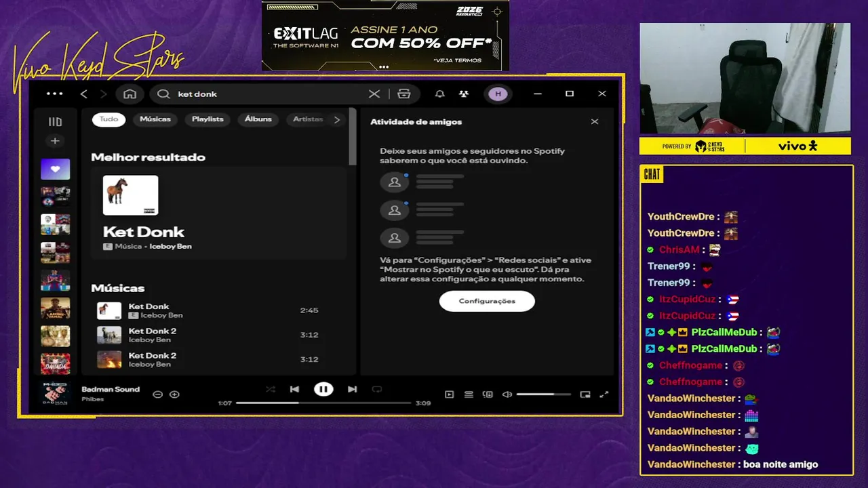The height and width of the screenshot is (488, 868).
Task: Enter full screen player mode
Action: point(604,394)
